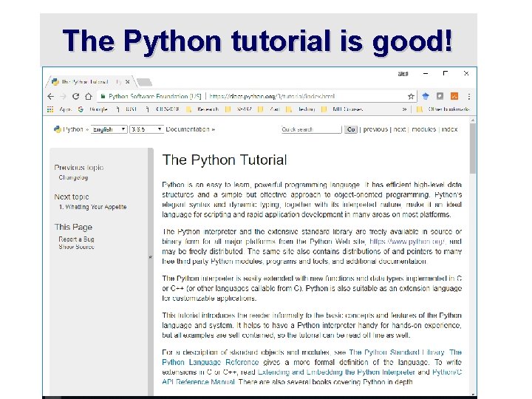
Task: Open the Changelog previous topic link
Action: pos(73,177)
